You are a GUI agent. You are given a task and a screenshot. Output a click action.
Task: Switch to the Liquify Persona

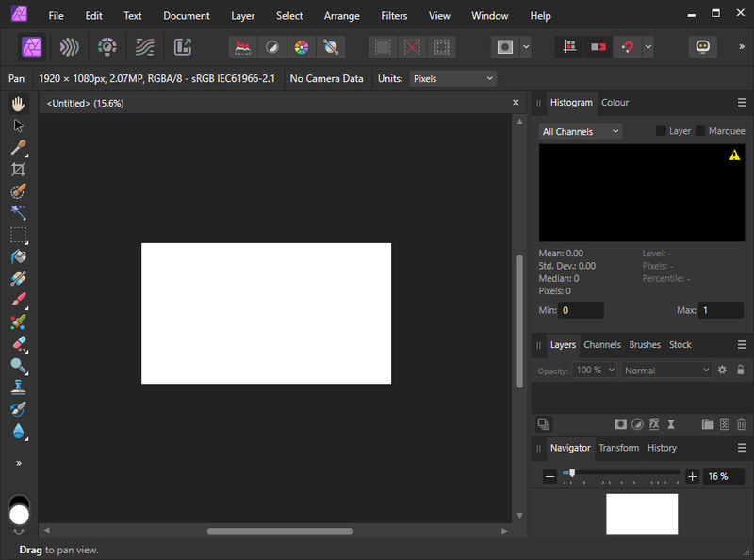69,47
